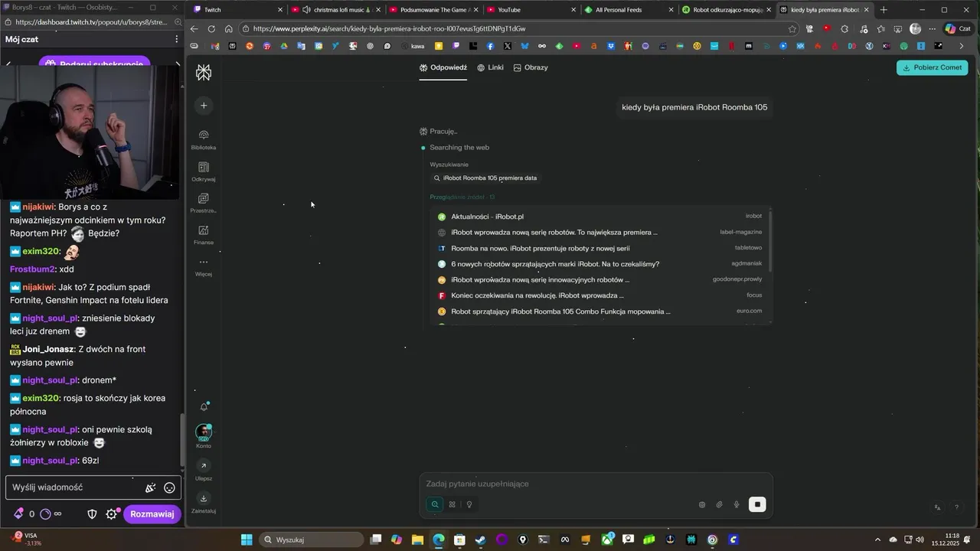The height and width of the screenshot is (551, 980).
Task: Switch to Odpowiedź tab
Action: pyautogui.click(x=443, y=67)
